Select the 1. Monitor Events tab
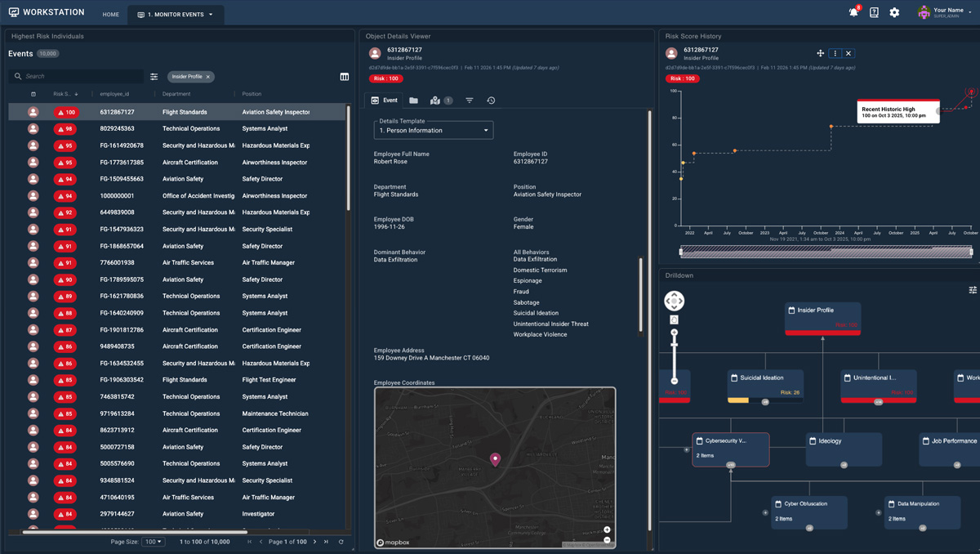The width and height of the screenshot is (980, 554). pyautogui.click(x=176, y=15)
